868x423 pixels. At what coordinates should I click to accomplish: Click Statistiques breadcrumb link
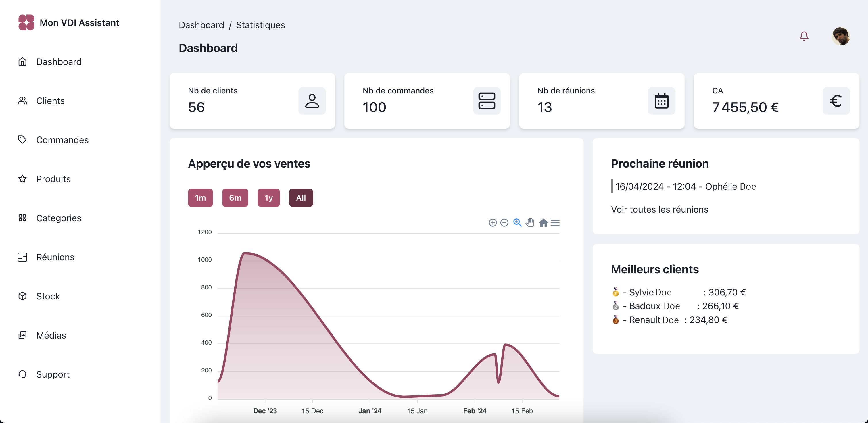(x=260, y=25)
